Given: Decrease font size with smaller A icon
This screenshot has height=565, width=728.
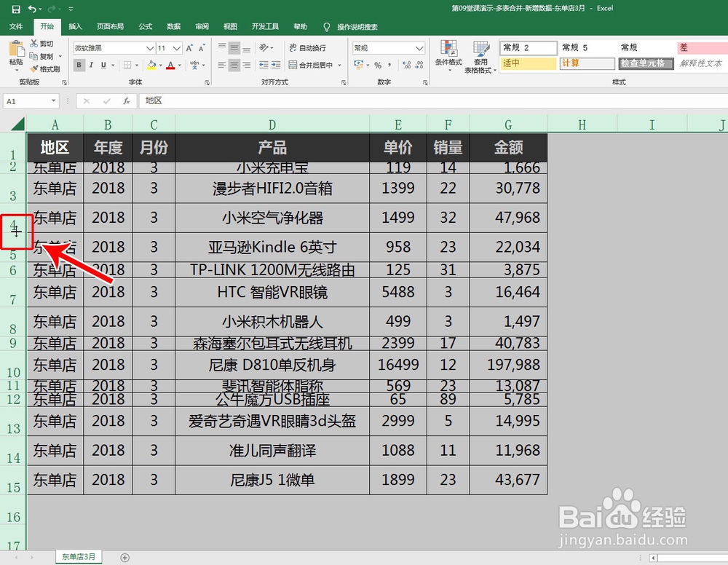Looking at the screenshot, I should (x=202, y=48).
